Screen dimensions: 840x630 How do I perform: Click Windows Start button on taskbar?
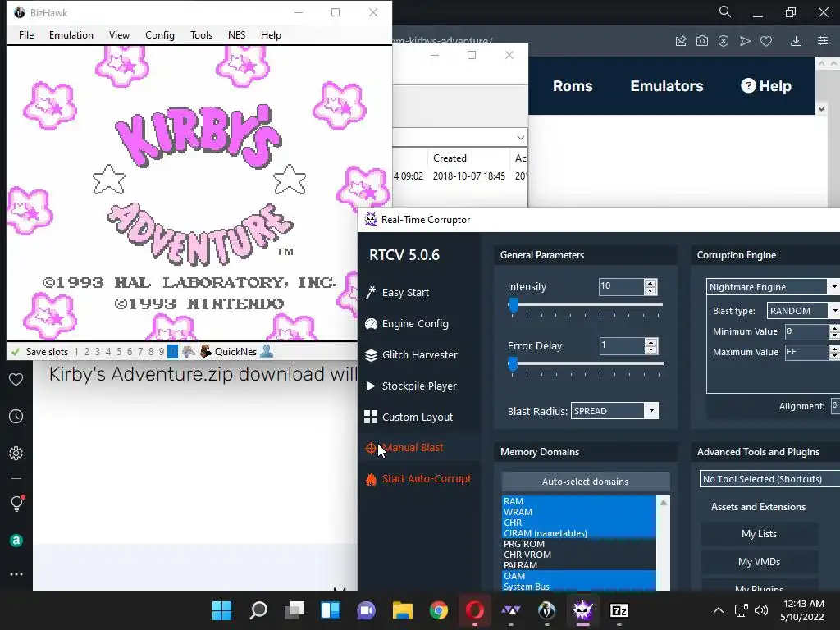[x=221, y=610]
